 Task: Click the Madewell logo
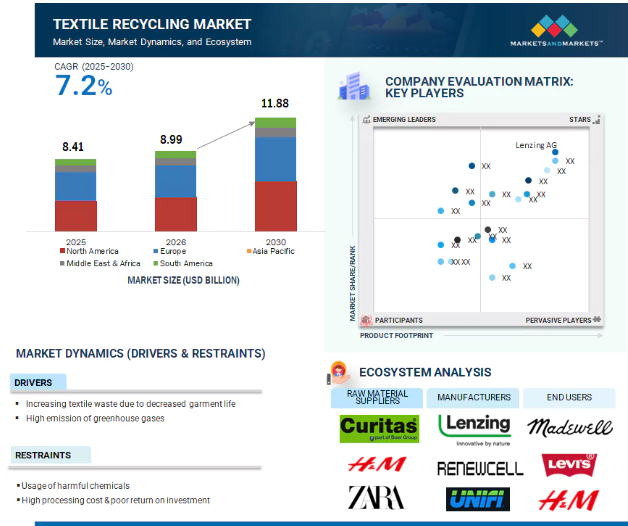point(570,427)
